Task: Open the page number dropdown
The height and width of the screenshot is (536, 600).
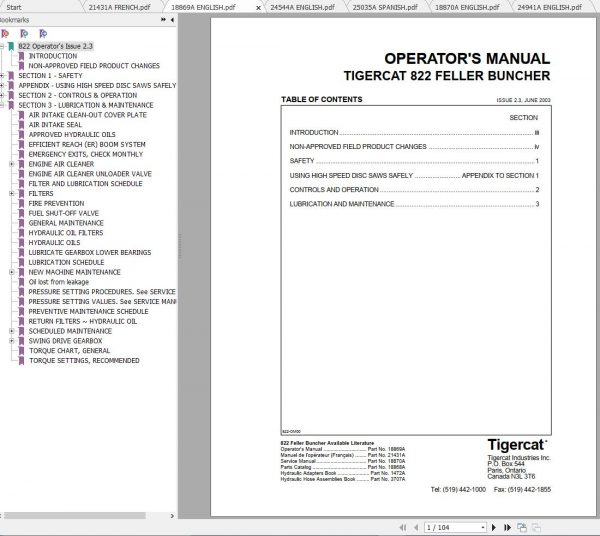Action: click(x=483, y=528)
